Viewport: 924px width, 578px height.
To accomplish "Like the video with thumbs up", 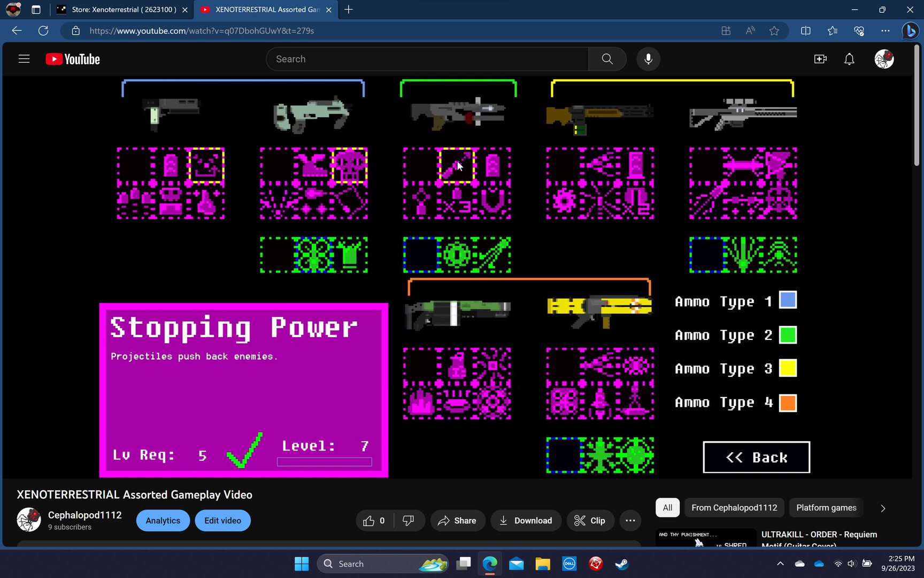I will click(374, 521).
